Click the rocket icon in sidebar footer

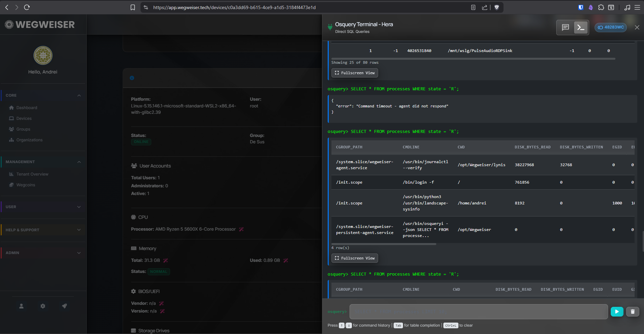pos(64,306)
